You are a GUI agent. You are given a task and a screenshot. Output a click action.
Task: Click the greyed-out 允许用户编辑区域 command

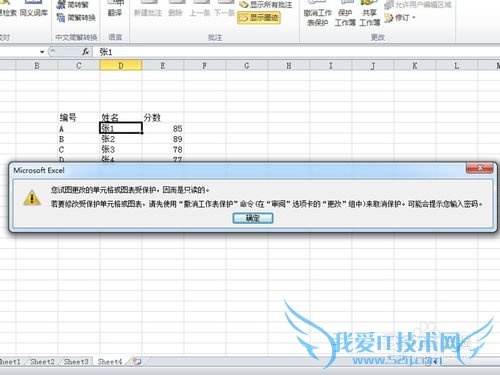click(418, 5)
